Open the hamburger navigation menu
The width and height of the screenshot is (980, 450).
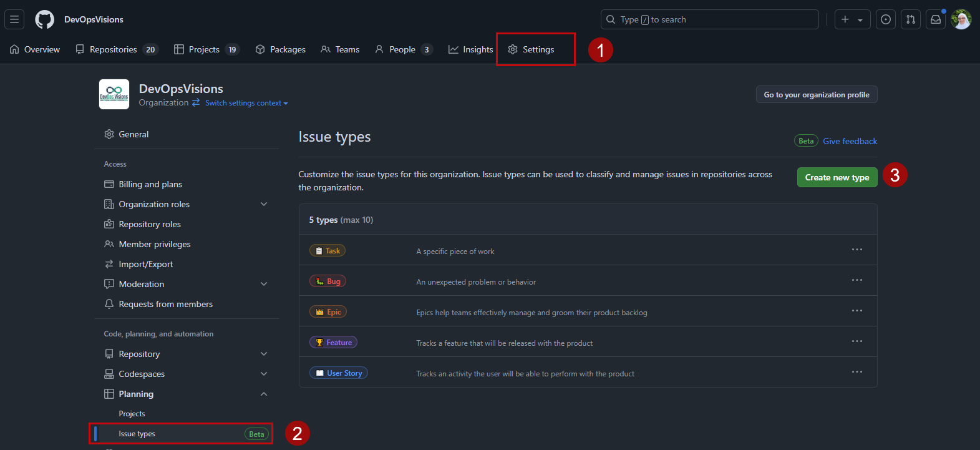(x=14, y=19)
